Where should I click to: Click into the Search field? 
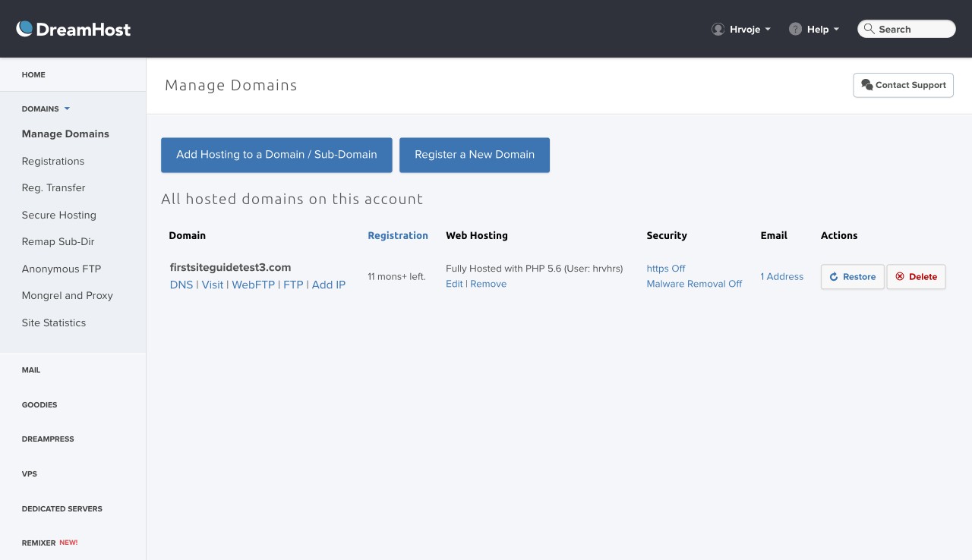pos(907,29)
